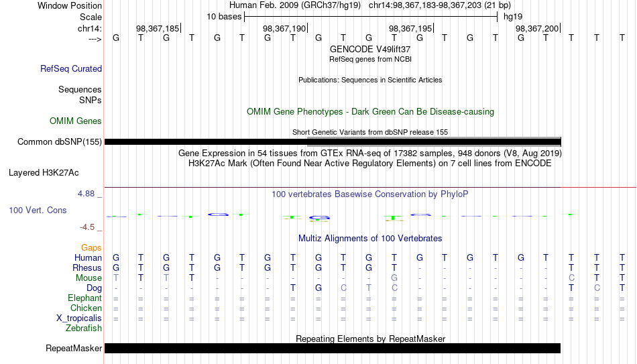This screenshot has height=364, width=637.
Task: Click the Gaps label in Multiz alignment
Action: pyautogui.click(x=91, y=247)
